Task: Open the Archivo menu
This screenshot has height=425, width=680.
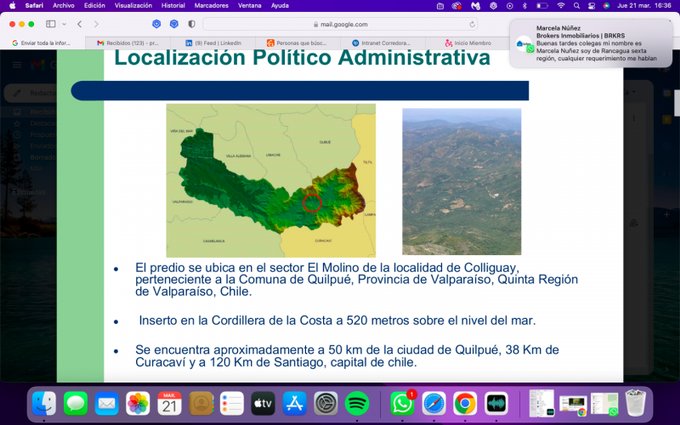Action: click(x=63, y=6)
